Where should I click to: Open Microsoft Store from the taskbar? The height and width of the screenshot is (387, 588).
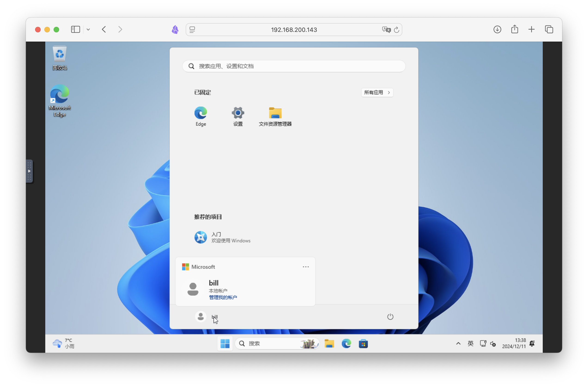(363, 344)
